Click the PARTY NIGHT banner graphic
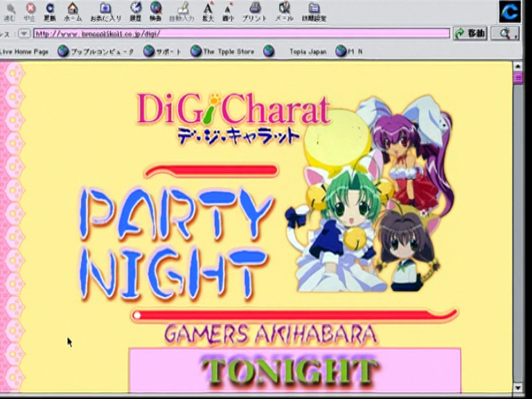The width and height of the screenshot is (532, 399). (x=177, y=244)
